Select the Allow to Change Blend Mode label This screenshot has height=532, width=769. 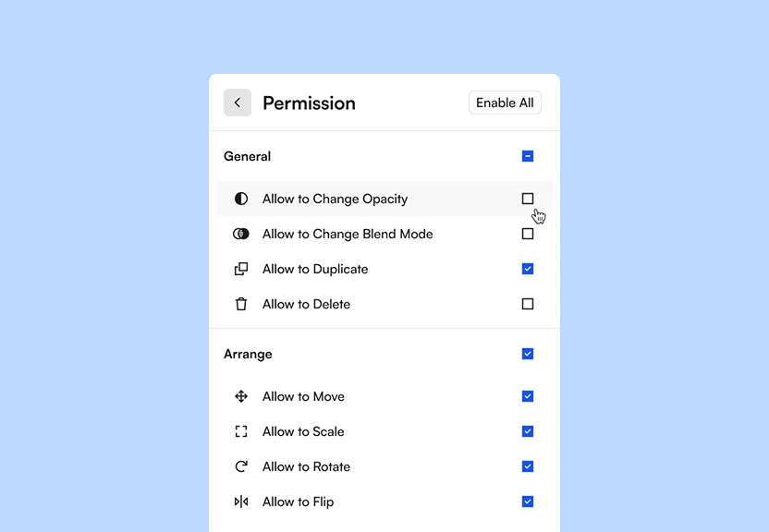348,235
